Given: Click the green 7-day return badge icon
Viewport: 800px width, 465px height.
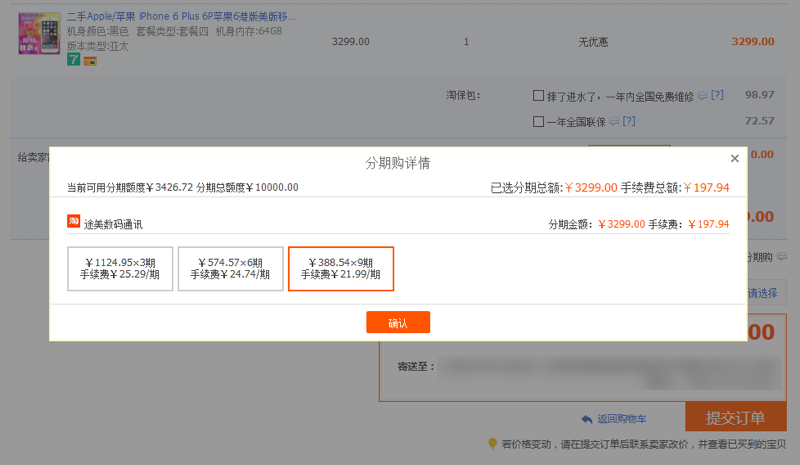Looking at the screenshot, I should tap(73, 60).
